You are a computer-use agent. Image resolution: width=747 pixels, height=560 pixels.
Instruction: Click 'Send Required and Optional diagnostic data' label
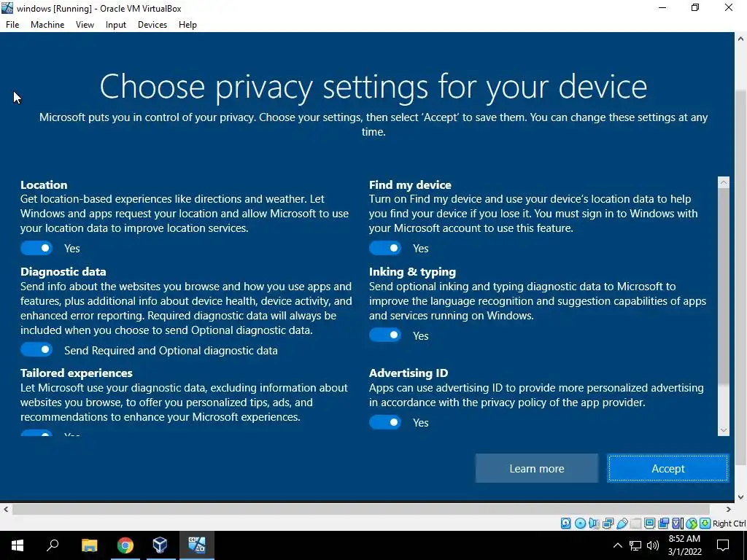click(171, 351)
